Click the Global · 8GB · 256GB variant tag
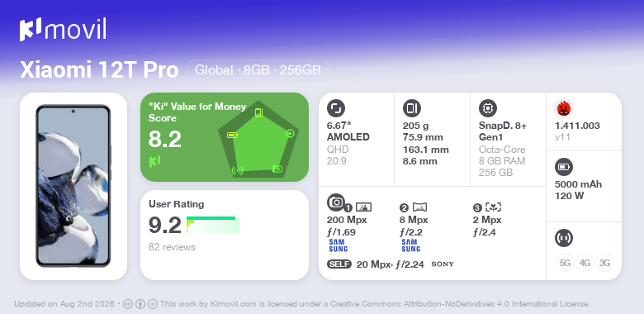 point(258,70)
